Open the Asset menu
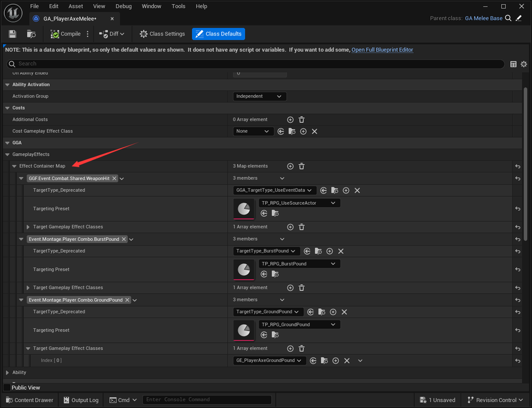 tap(76, 6)
